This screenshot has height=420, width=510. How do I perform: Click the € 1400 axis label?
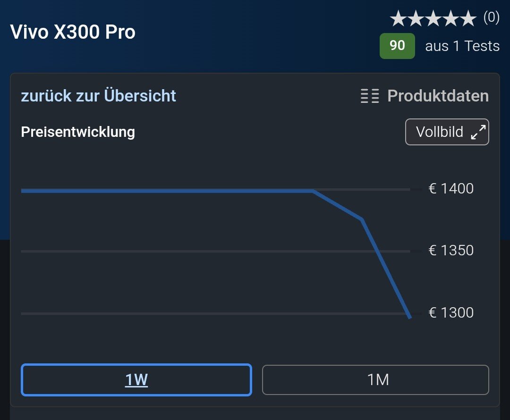(x=451, y=189)
